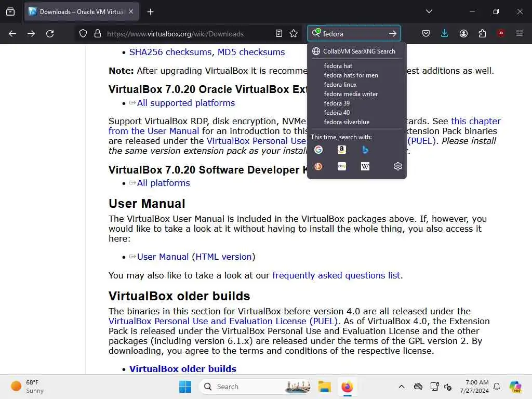This screenshot has width=532, height=399.
Task: Open the Firefox application menu
Action: (520, 33)
